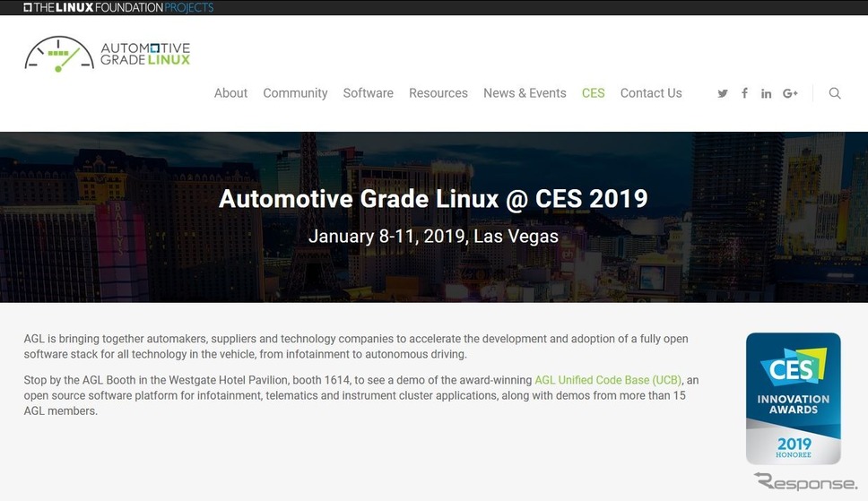Click the search magnifier icon
This screenshot has height=501, width=868.
pos(835,93)
